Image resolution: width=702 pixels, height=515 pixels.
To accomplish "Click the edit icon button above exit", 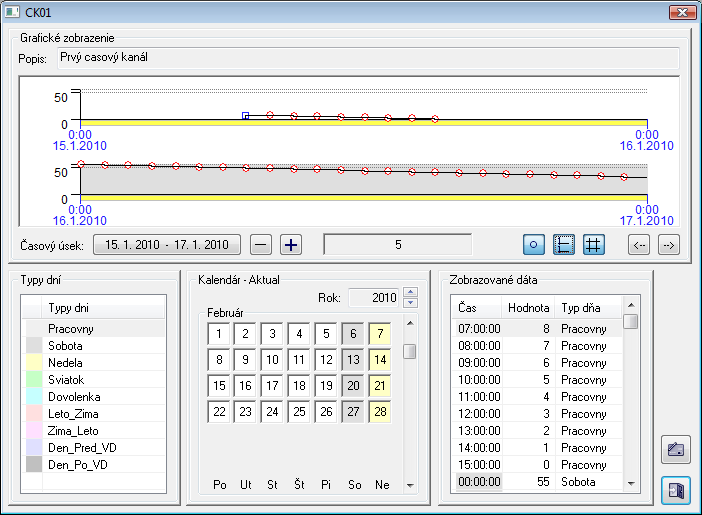I will 676,450.
